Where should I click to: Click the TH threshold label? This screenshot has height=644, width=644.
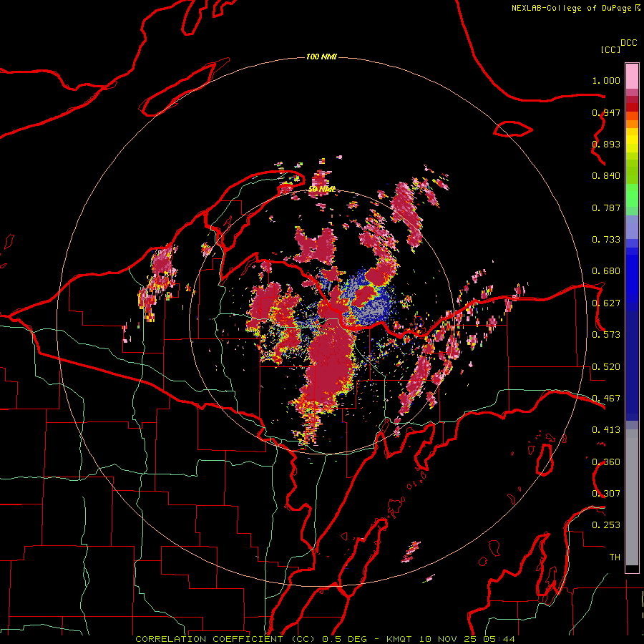coord(615,557)
